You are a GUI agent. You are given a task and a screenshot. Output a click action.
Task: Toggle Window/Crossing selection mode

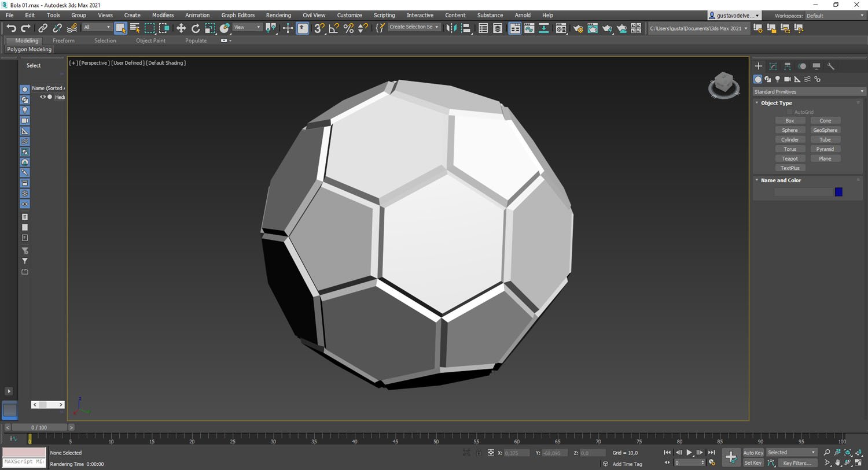[164, 28]
